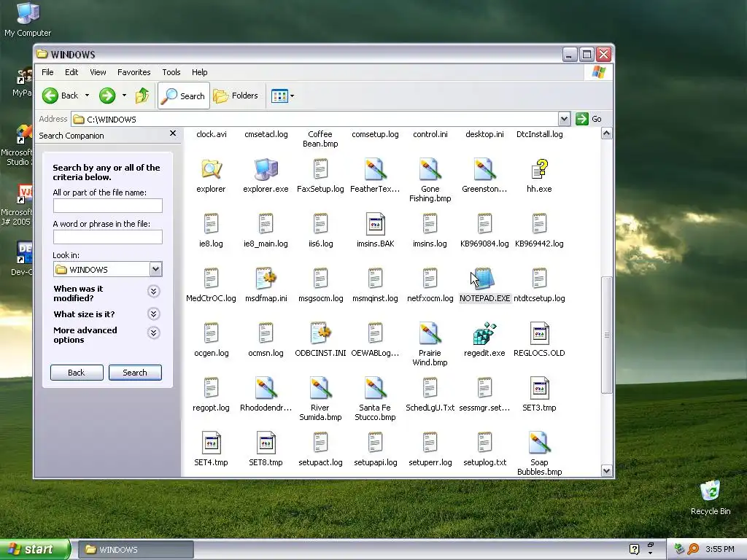
Task: Open the Back button history dropdown
Action: tap(88, 96)
